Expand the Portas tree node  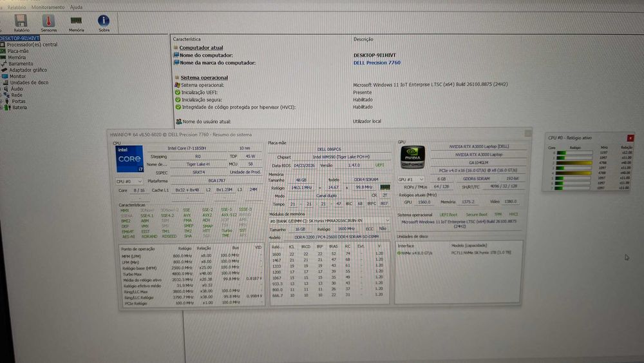(1, 101)
